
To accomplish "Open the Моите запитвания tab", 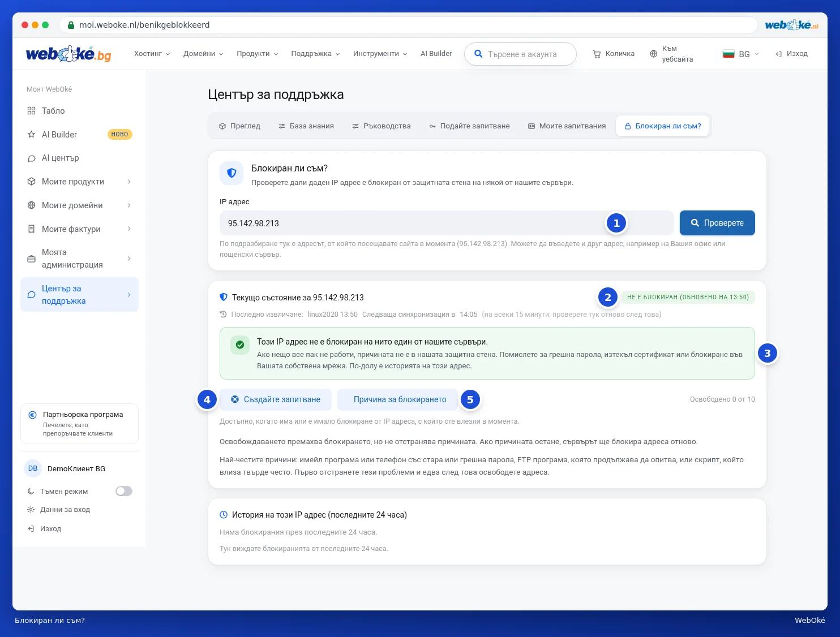I will point(567,126).
